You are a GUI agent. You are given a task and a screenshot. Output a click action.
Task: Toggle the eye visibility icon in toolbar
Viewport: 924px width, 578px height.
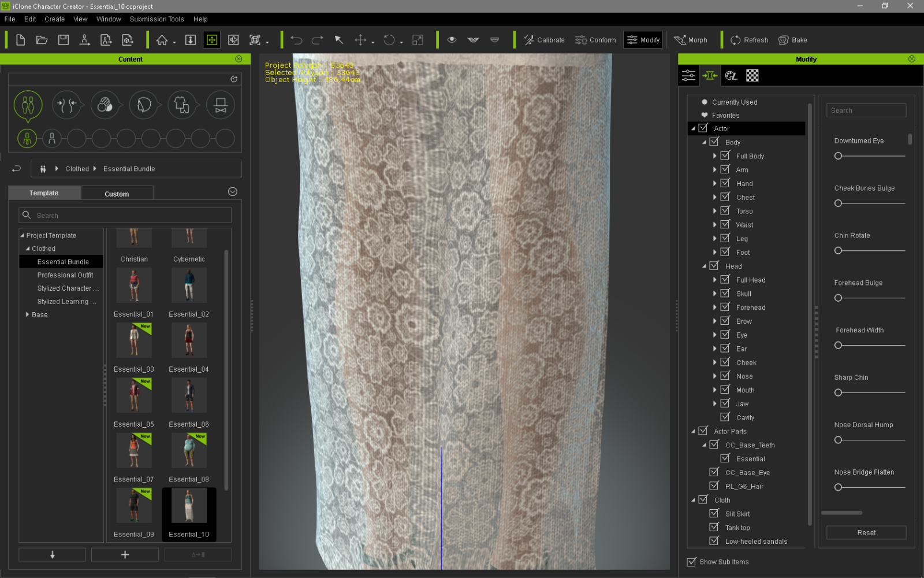452,40
